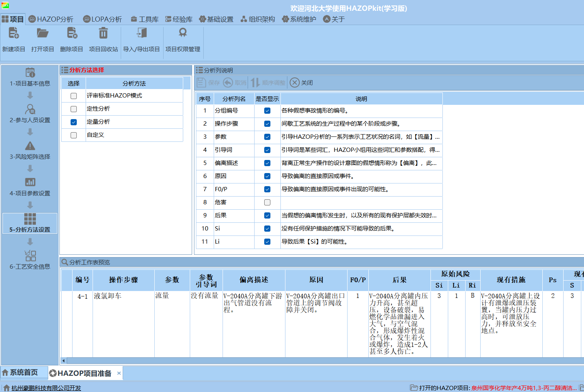Click the 删除项目 delete project icon
The width and height of the screenshot is (584, 392).
coord(72,33)
